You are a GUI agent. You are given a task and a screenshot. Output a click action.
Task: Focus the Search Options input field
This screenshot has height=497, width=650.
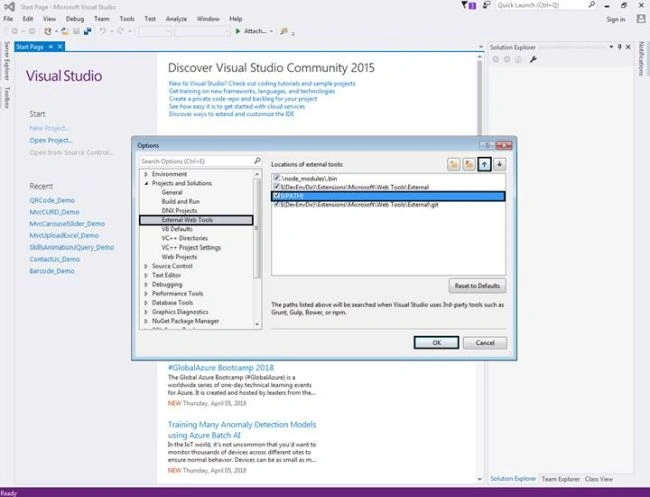197,161
